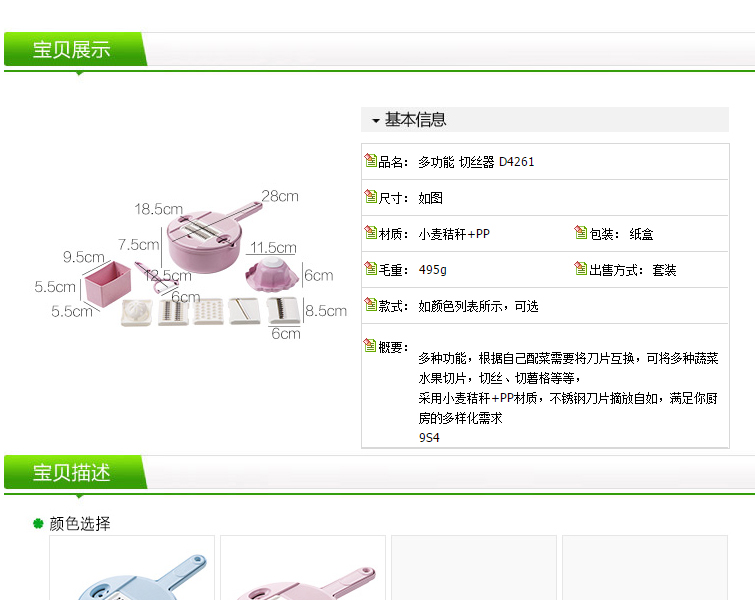This screenshot has width=755, height=600.
Task: Click the product name 多功能 切丝器 D4261
Action: click(x=476, y=162)
